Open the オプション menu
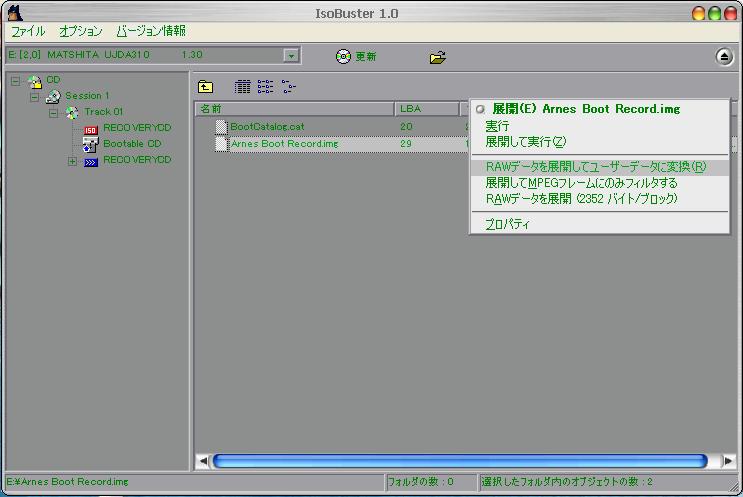 81,31
